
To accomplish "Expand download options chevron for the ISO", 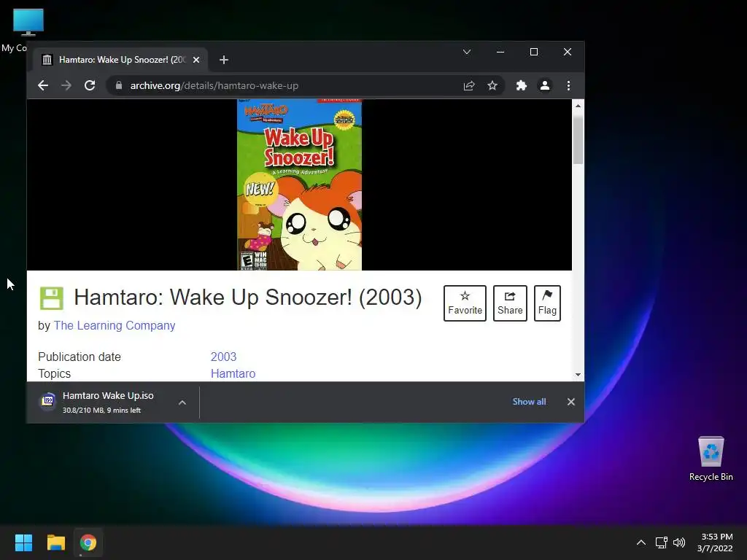I will click(182, 402).
